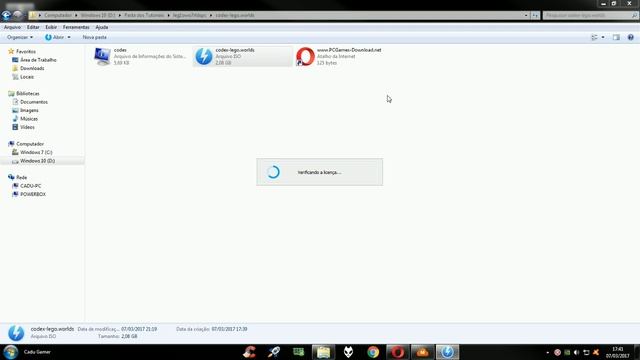Viewport: 640px width, 360px height.
Task: Open CADU-PC network computer
Action: (x=30, y=186)
